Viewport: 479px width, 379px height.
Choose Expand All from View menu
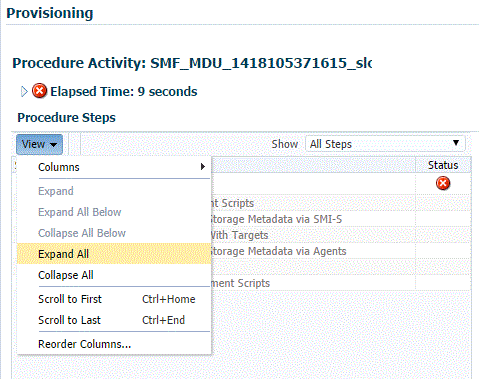[114, 254]
